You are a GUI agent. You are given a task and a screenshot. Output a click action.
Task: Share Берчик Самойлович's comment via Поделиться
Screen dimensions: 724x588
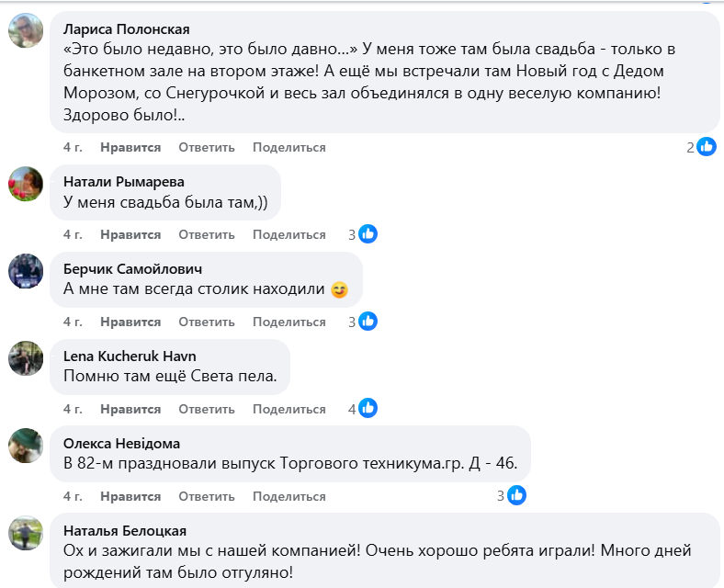click(x=288, y=322)
